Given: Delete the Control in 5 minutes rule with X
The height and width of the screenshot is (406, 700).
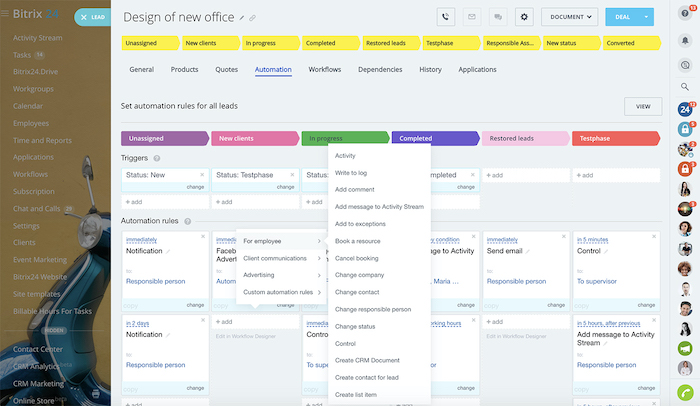Looking at the screenshot, I should coord(654,236).
